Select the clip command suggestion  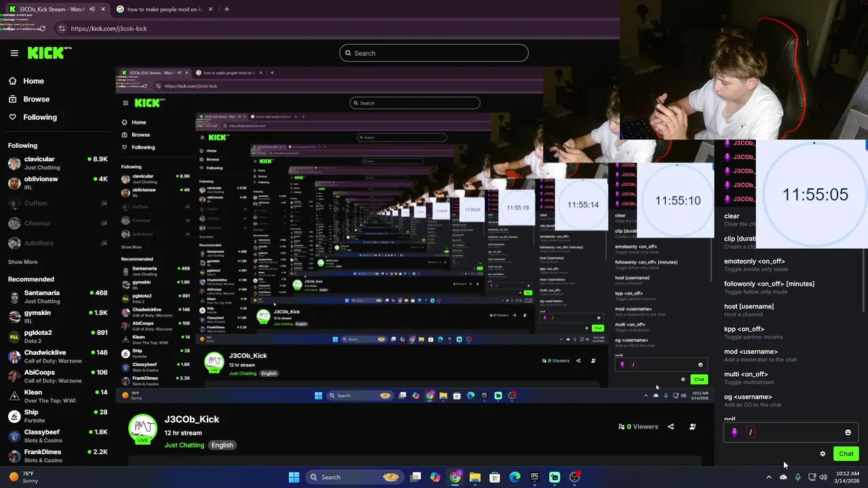pos(739,243)
